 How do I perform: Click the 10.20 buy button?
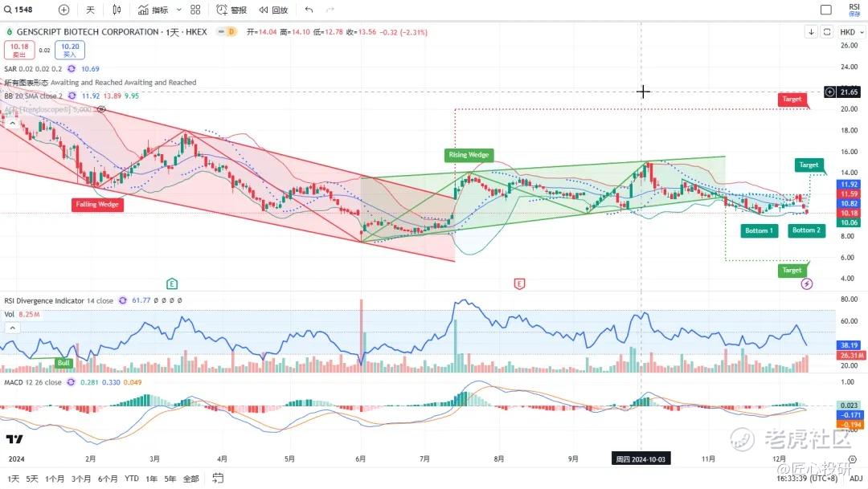click(70, 50)
